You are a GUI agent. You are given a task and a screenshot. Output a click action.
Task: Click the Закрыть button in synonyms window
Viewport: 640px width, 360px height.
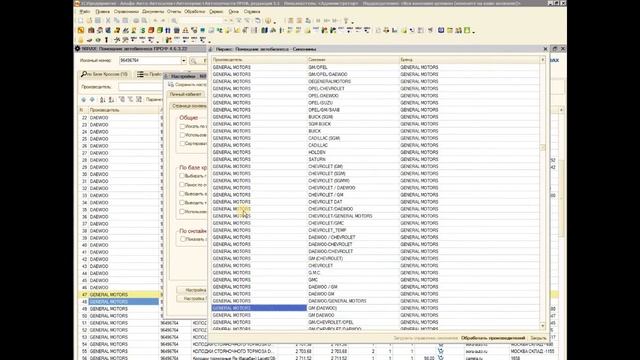tap(538, 338)
